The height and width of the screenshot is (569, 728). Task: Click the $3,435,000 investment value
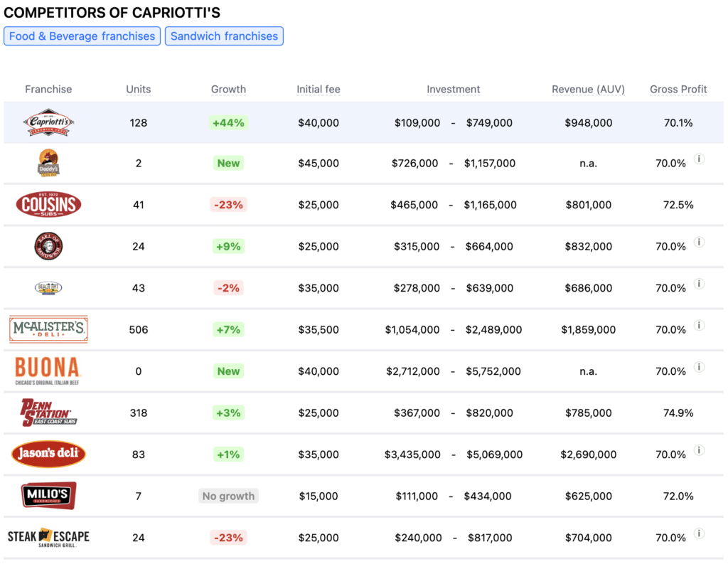[x=412, y=454]
